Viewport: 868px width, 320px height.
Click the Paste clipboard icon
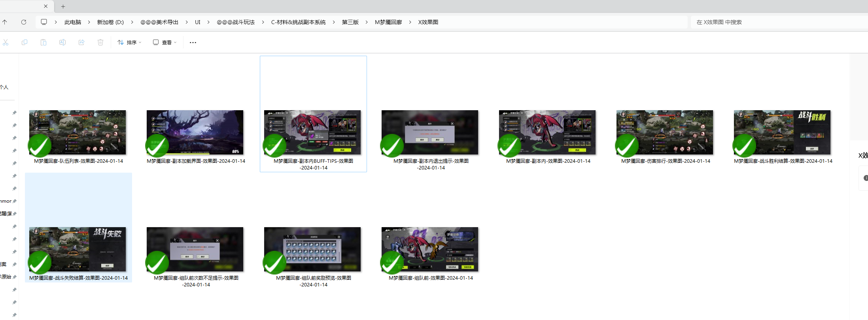pyautogui.click(x=43, y=42)
